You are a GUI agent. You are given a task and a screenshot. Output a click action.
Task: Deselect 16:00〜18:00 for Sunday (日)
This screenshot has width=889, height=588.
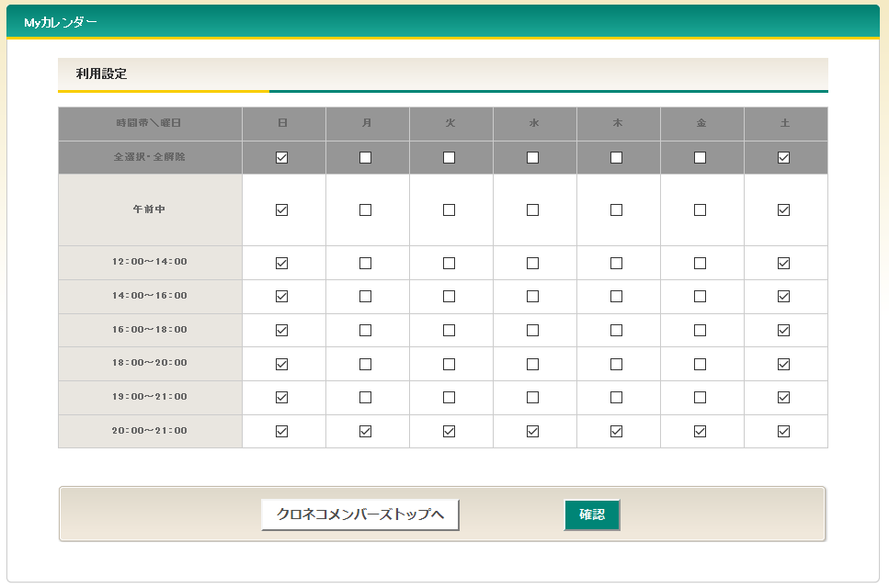click(282, 330)
